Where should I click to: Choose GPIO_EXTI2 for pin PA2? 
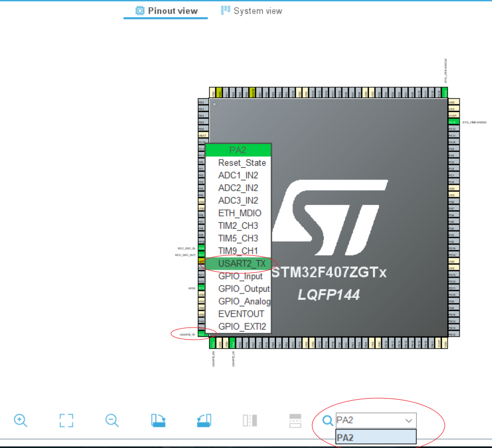[238, 326]
